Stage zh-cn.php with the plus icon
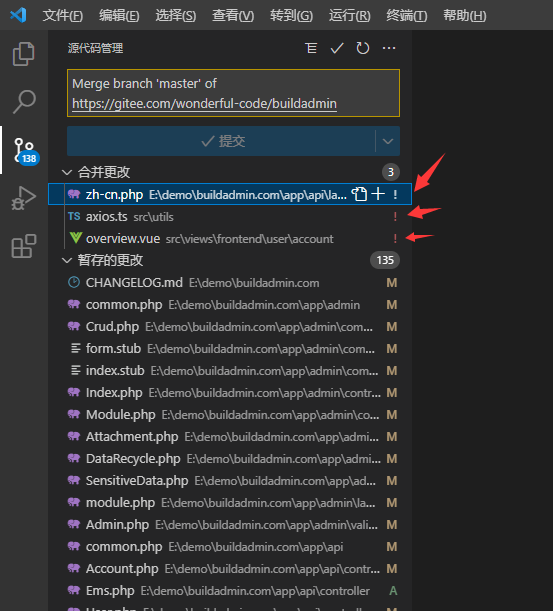This screenshot has height=611, width=553. tap(378, 194)
